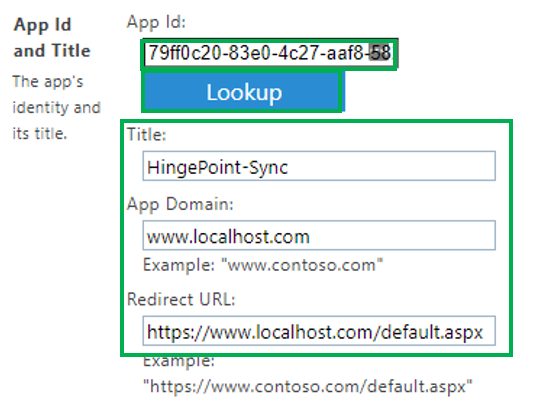Click the Redirect URL input field
The image size is (552, 416).
click(319, 331)
